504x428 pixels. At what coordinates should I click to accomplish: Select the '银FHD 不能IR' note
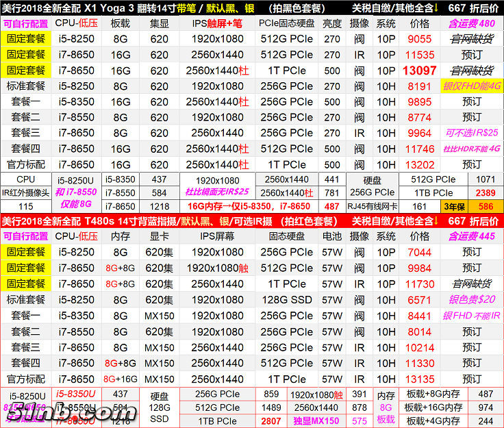tap(472, 316)
